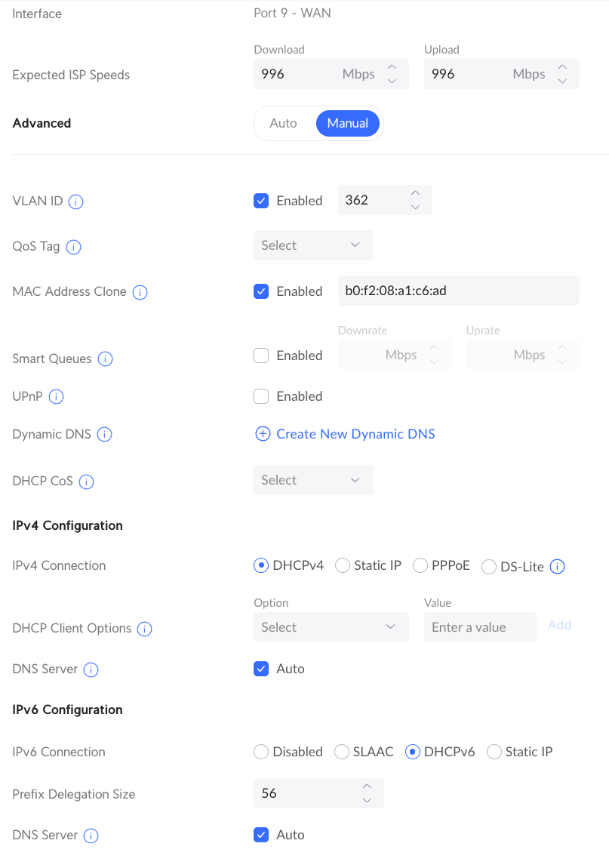The height and width of the screenshot is (868, 609).
Task: Show info tooltip for QoS Tag
Action: (x=74, y=247)
